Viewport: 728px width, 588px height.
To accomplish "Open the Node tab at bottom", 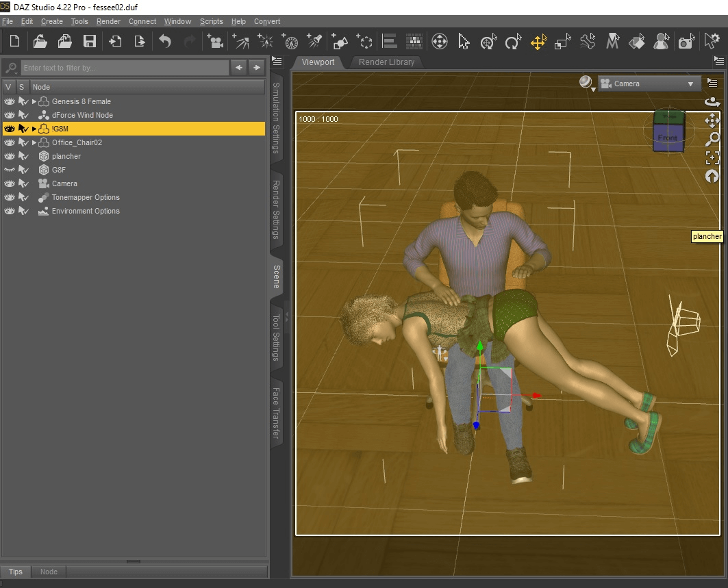I will click(49, 572).
